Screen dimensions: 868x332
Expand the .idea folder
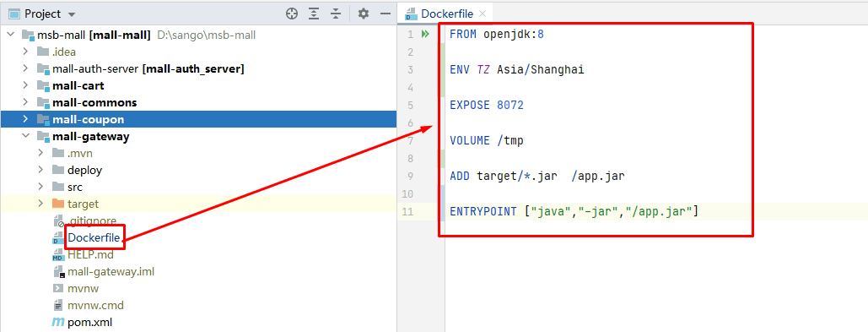pos(25,52)
